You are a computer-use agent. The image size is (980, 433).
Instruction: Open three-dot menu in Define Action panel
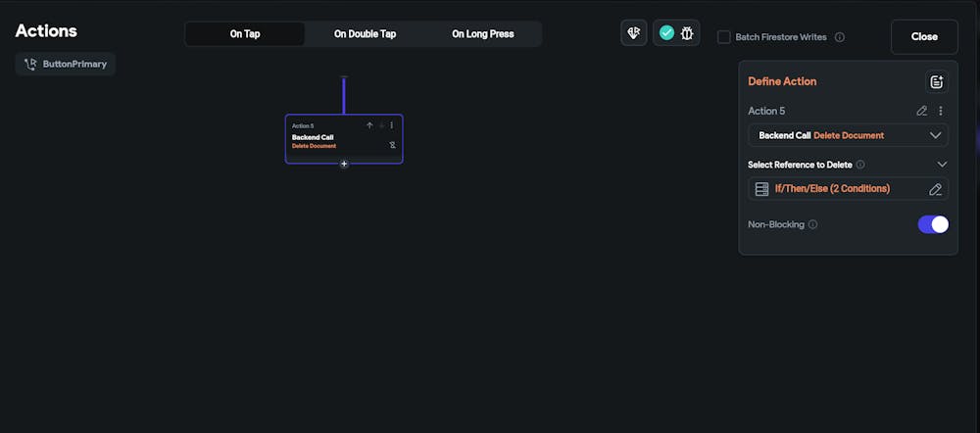click(941, 111)
